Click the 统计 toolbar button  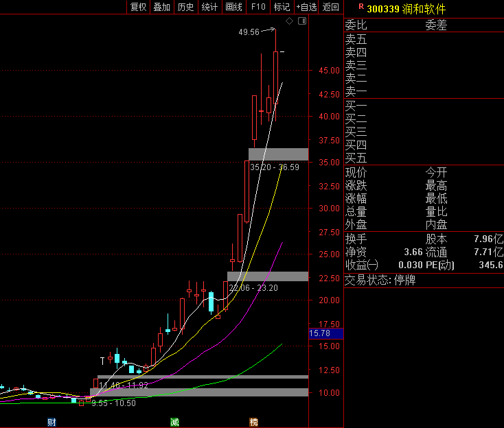tap(209, 7)
